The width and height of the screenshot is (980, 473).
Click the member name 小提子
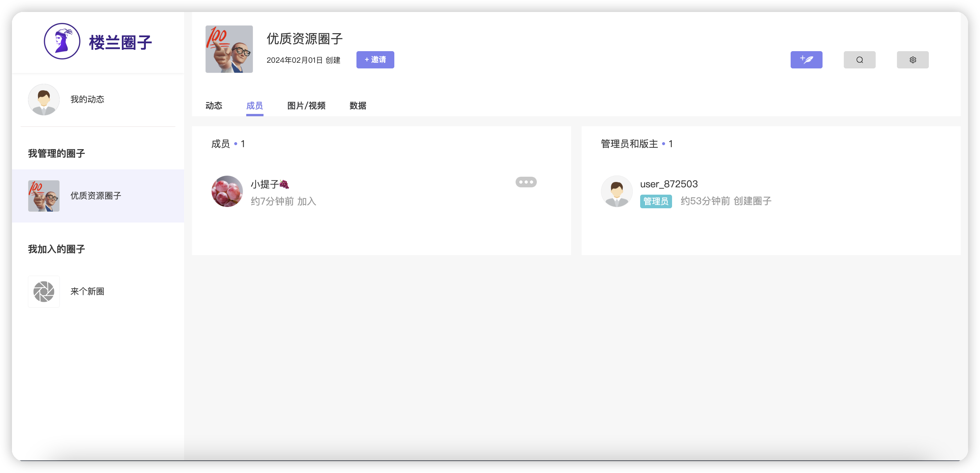coord(270,184)
